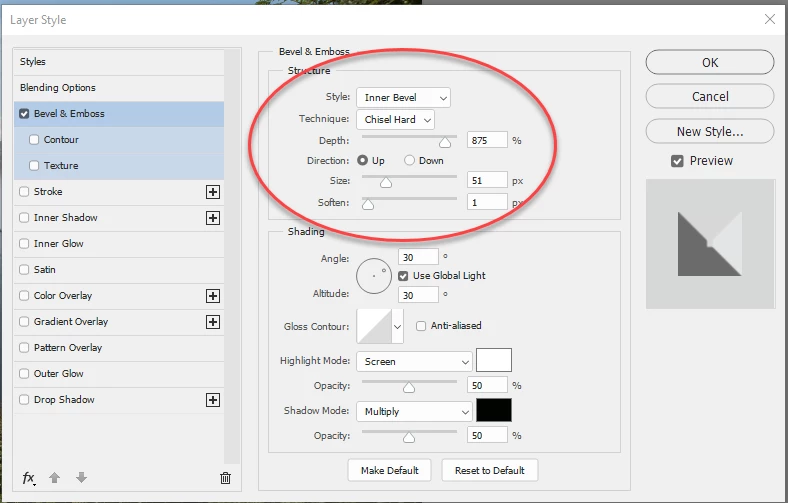Click the Highlight Opacity slider handle

409,388
